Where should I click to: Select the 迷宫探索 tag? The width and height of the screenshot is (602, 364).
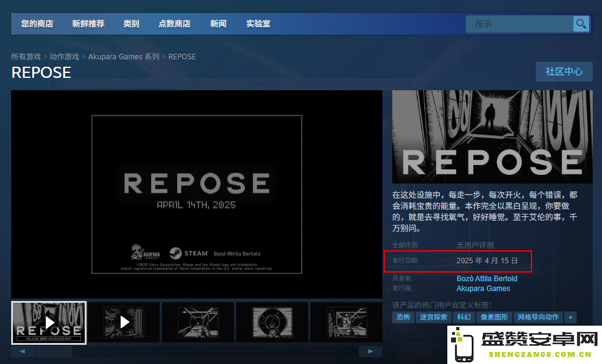coord(434,317)
